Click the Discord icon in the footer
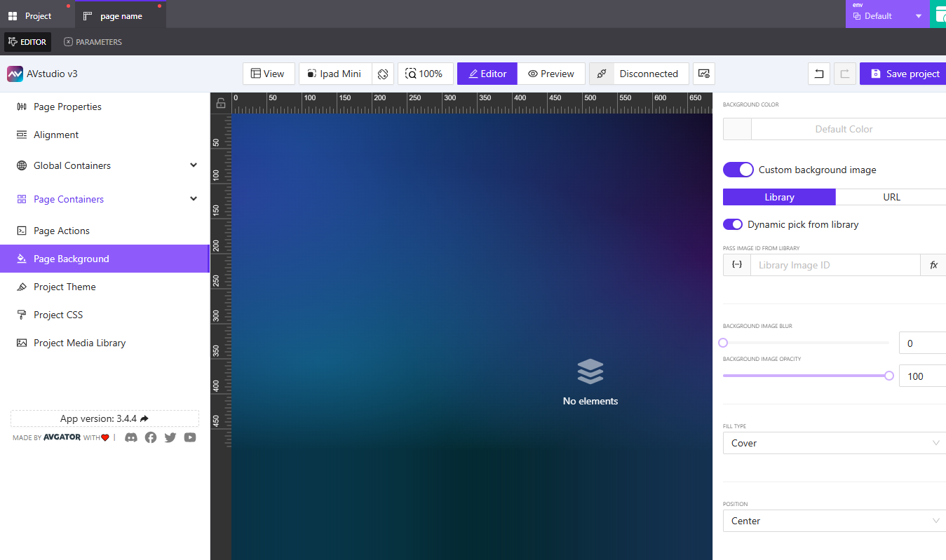 point(131,437)
